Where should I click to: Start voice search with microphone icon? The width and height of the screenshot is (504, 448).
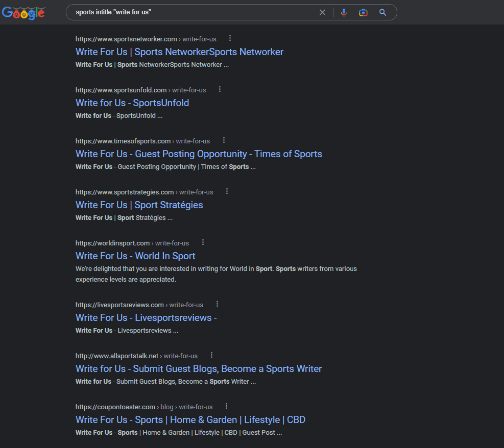(344, 12)
